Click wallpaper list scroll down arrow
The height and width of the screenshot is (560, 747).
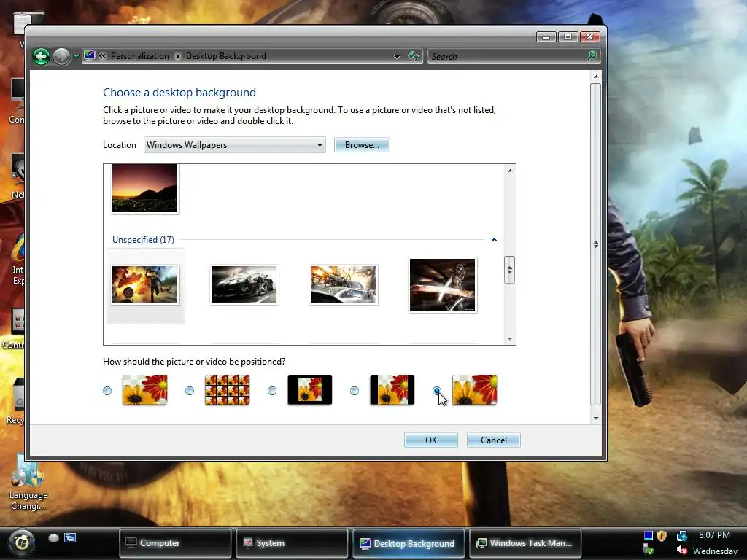(x=510, y=338)
